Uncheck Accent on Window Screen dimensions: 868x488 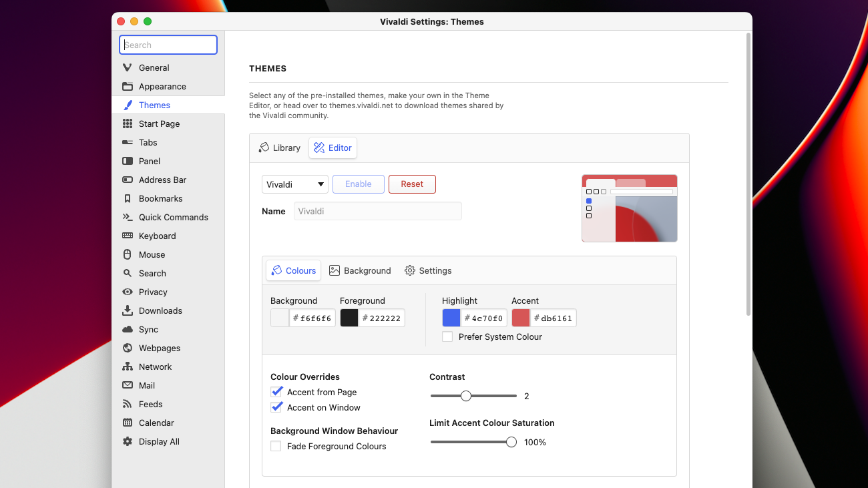(x=276, y=407)
